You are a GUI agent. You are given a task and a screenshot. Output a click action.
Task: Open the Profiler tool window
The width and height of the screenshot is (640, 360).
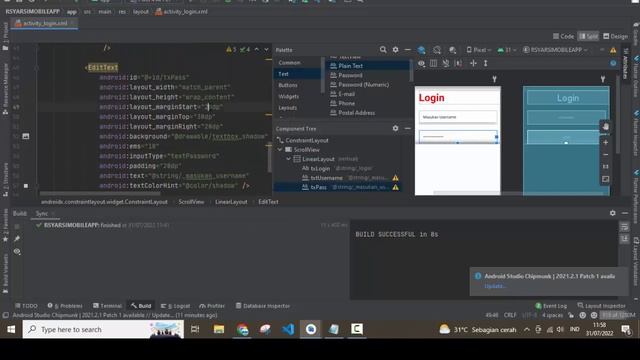[212, 306]
